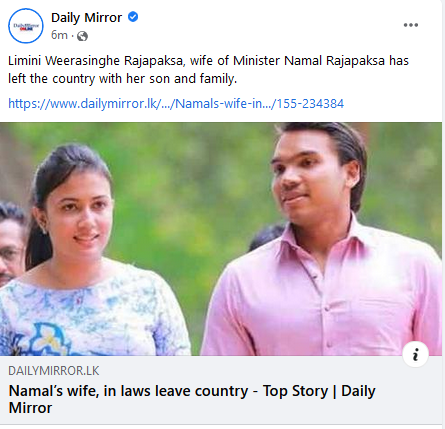Click the word 'Mirror' on headline's second line
Screen dimensions: 445x429
coord(30,408)
